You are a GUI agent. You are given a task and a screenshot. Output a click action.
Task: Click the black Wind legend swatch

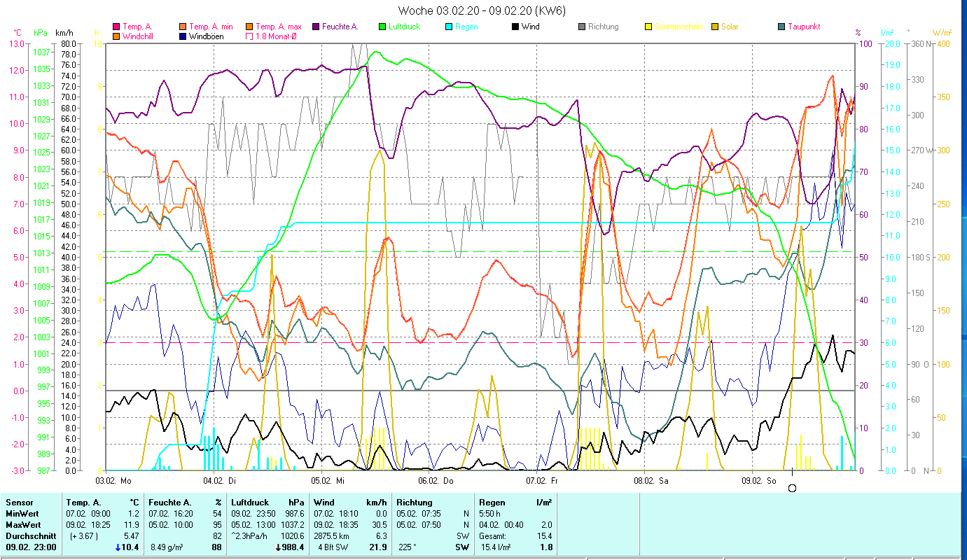[515, 27]
